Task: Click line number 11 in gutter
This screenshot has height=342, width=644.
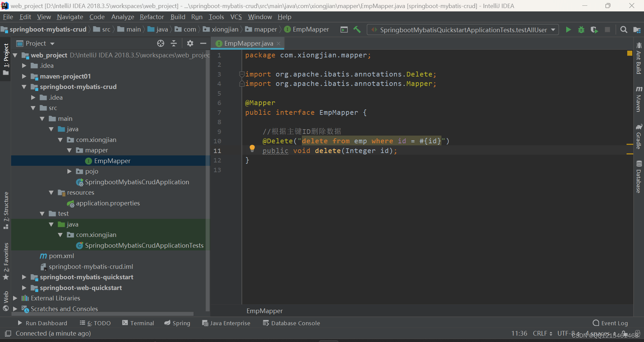Action: click(217, 151)
